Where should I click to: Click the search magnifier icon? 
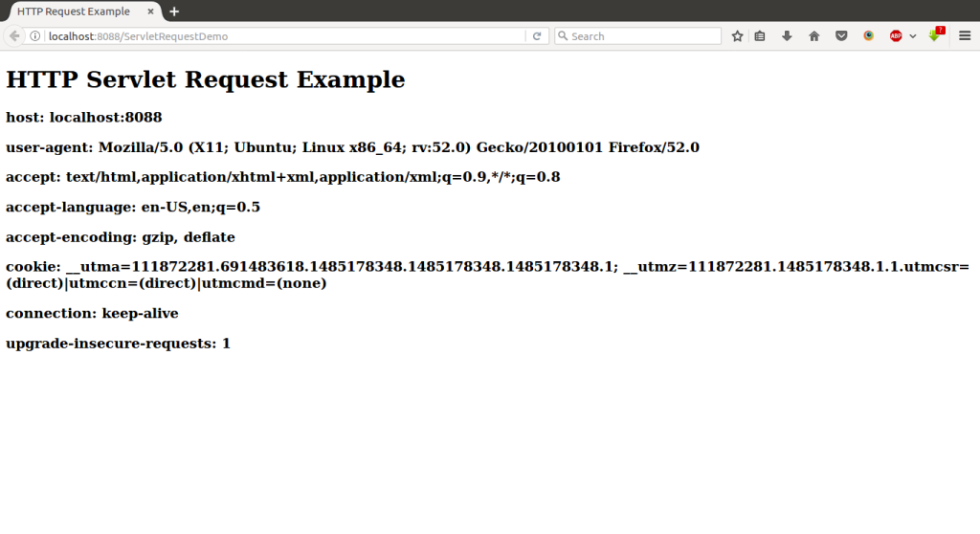(x=563, y=36)
